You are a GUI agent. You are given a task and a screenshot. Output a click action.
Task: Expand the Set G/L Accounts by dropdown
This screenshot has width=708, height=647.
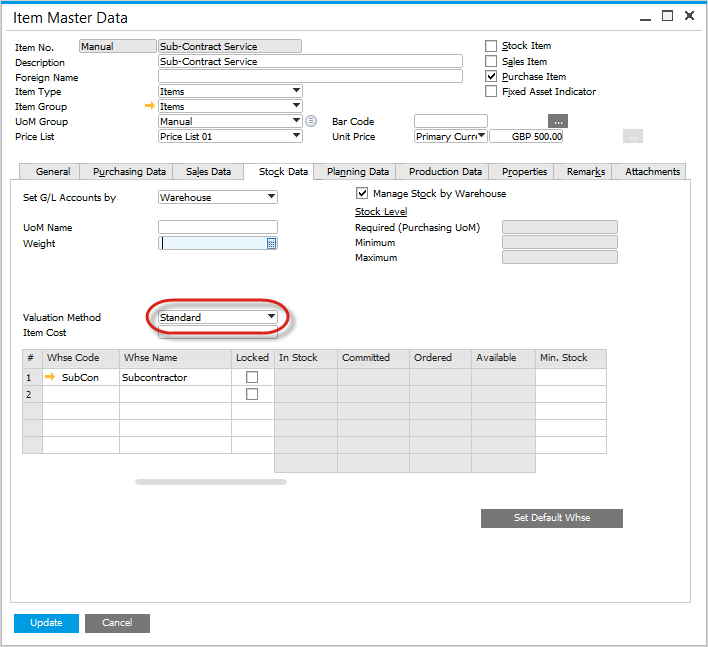click(271, 198)
